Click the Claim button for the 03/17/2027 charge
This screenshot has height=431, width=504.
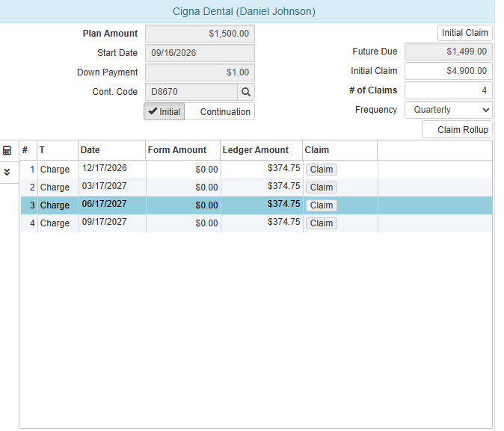pos(322,187)
